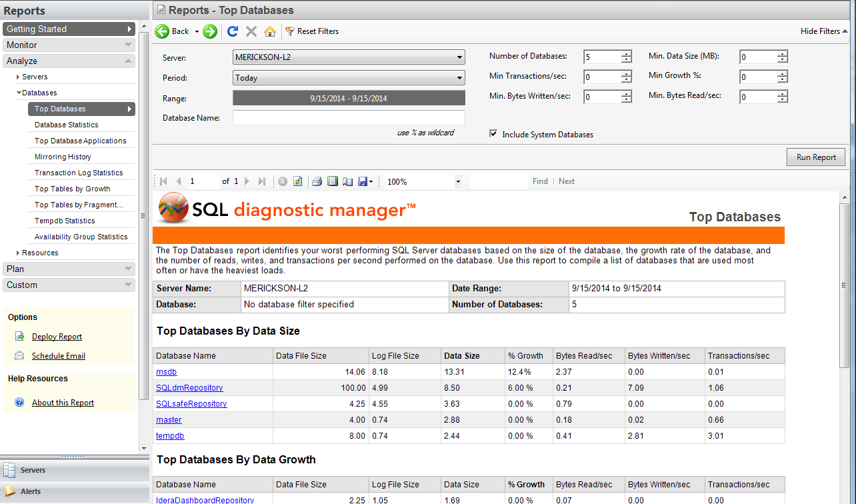Screen dimensions: 856x504
Task: Select Top Databases report item
Action: [81, 109]
